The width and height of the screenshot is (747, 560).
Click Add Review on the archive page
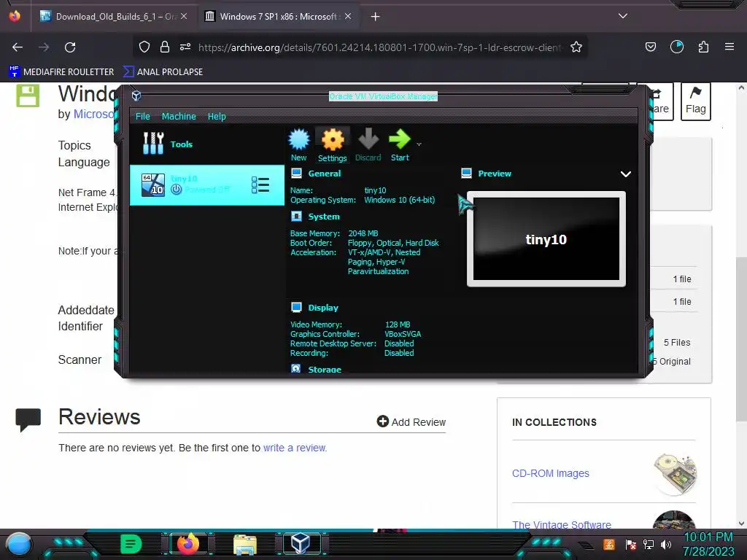pyautogui.click(x=411, y=422)
